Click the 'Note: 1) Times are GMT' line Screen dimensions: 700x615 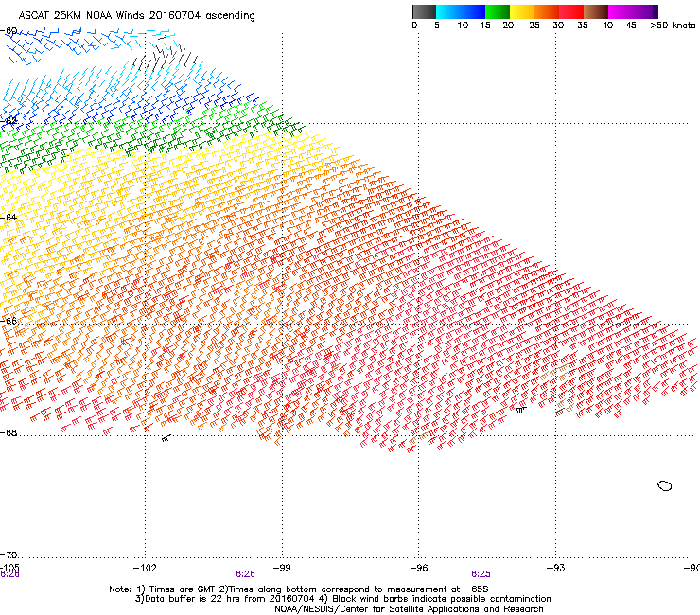click(299, 589)
